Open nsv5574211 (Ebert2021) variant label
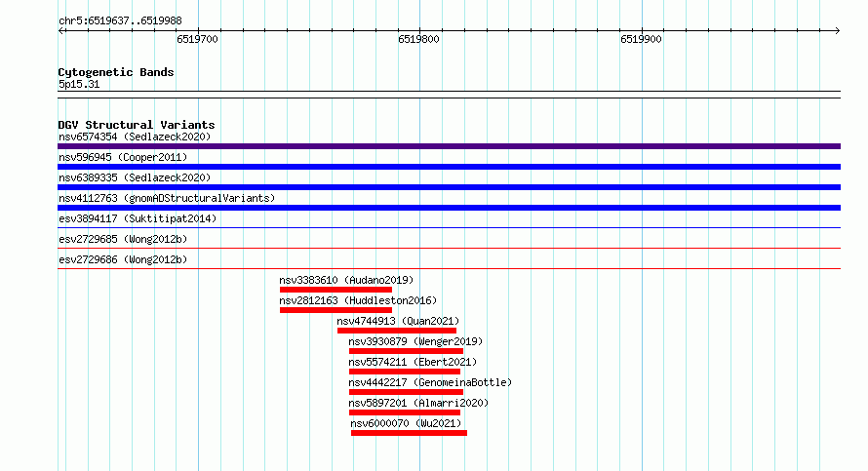 pyautogui.click(x=413, y=362)
